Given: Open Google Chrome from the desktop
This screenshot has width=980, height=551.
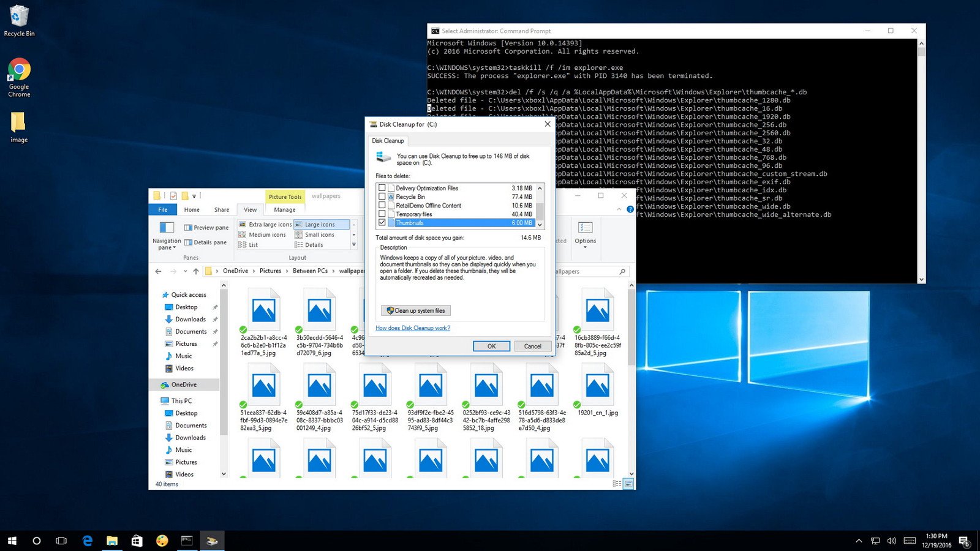Looking at the screenshot, I should click(18, 67).
